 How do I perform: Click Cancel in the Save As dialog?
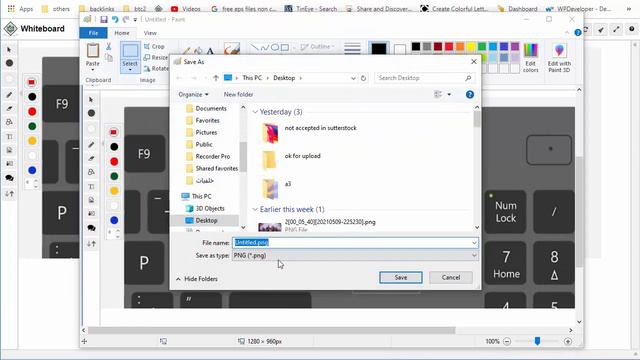click(x=451, y=278)
